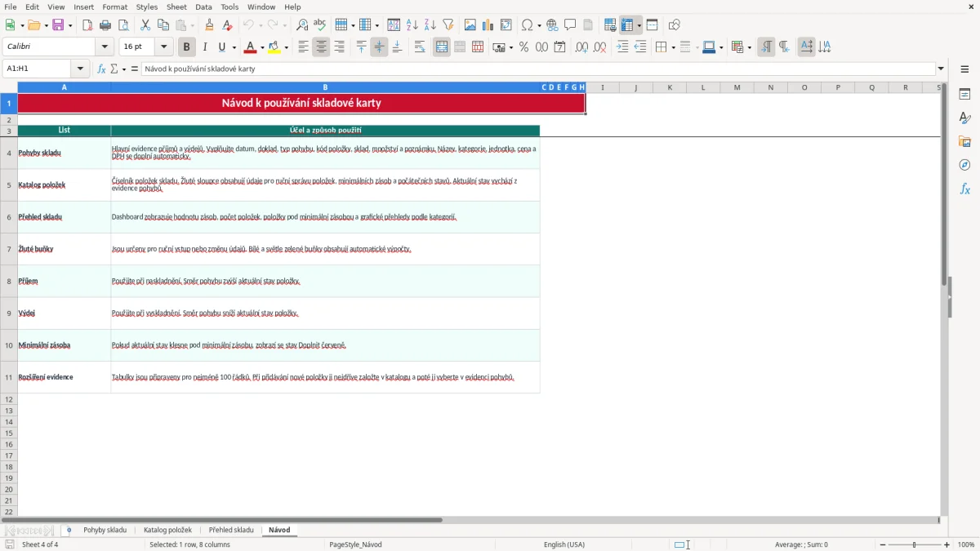Click the AutoFilter funnel icon
This screenshot has width=980, height=551.
pos(448,25)
